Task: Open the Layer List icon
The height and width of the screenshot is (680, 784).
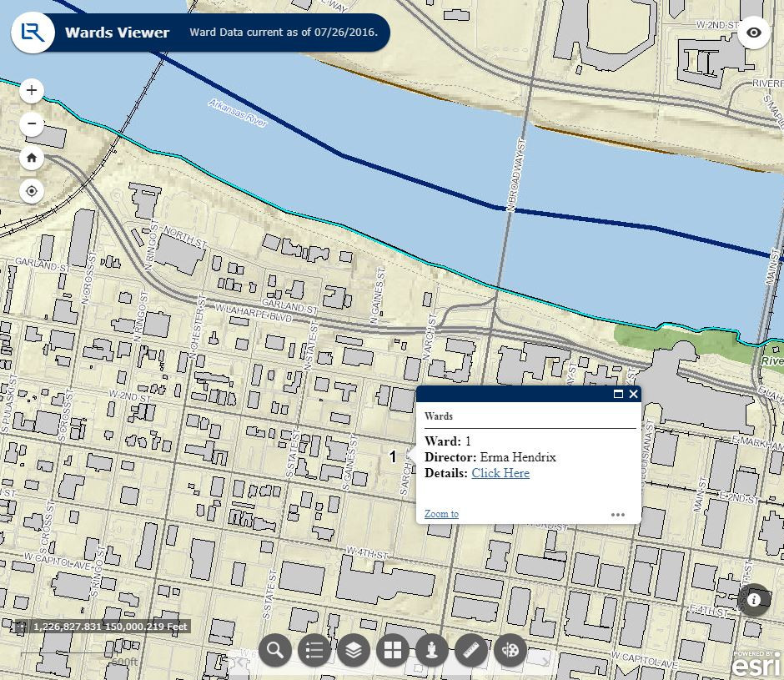Action: click(x=353, y=650)
